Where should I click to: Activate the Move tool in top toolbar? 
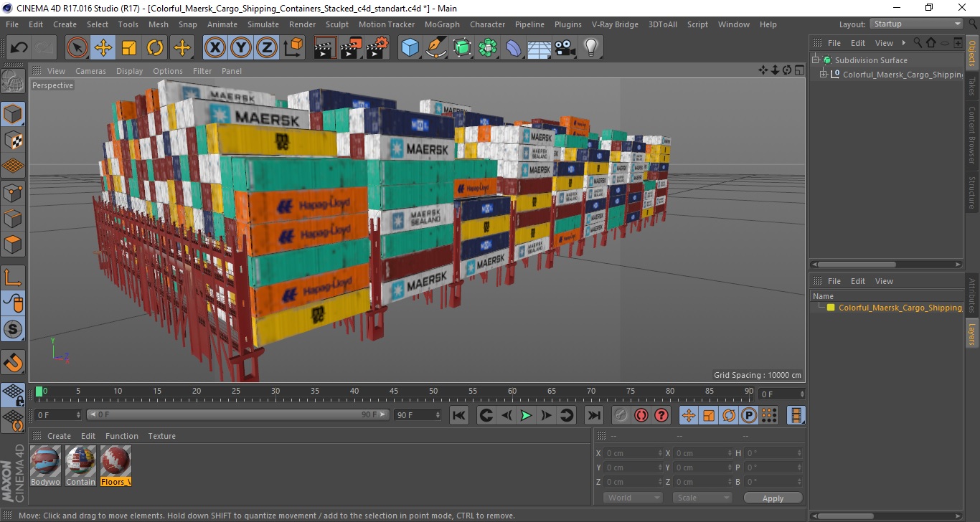click(103, 48)
